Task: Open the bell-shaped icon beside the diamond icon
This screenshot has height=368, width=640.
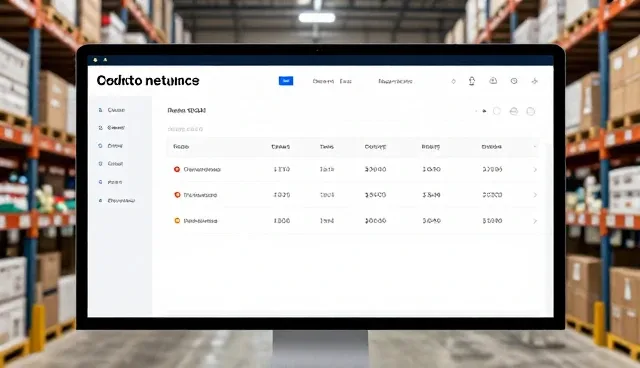Action: point(472,81)
